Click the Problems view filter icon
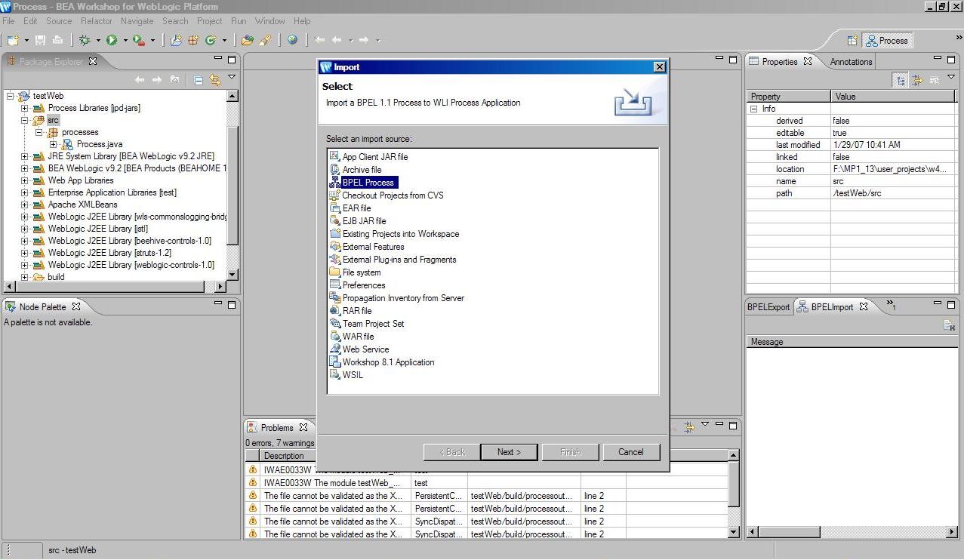The width and height of the screenshot is (964, 560). pyautogui.click(x=689, y=427)
